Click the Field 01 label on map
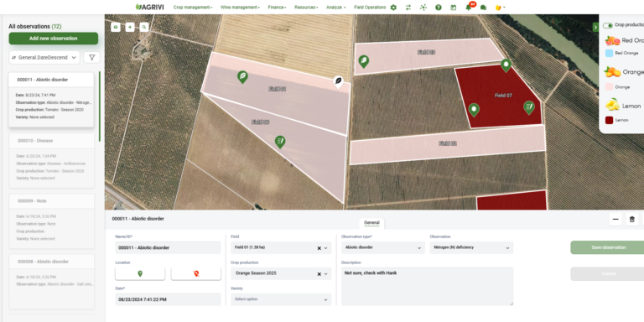The width and height of the screenshot is (644, 322). [278, 89]
